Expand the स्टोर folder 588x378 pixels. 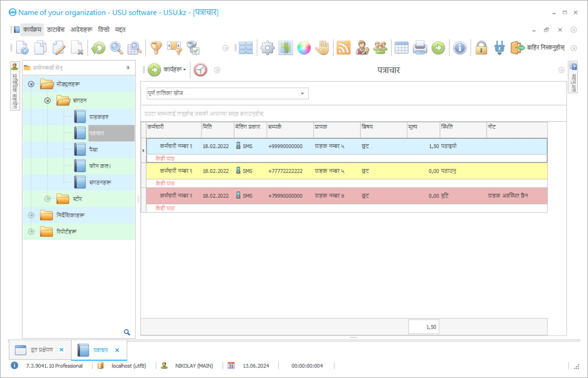[48, 199]
